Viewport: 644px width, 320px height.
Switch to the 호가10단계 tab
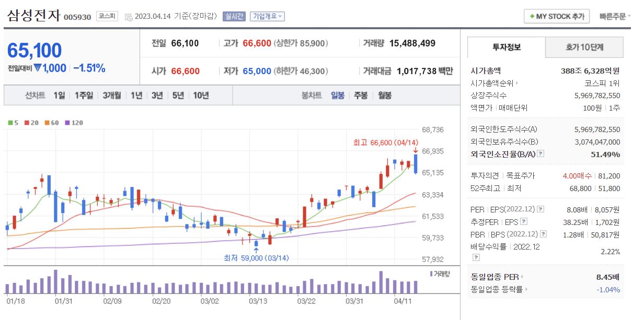tap(584, 47)
